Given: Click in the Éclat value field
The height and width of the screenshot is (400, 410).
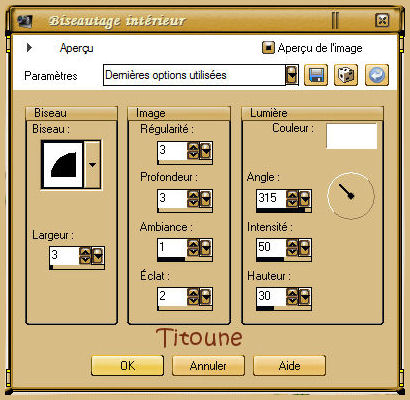Looking at the screenshot, I should [x=172, y=296].
